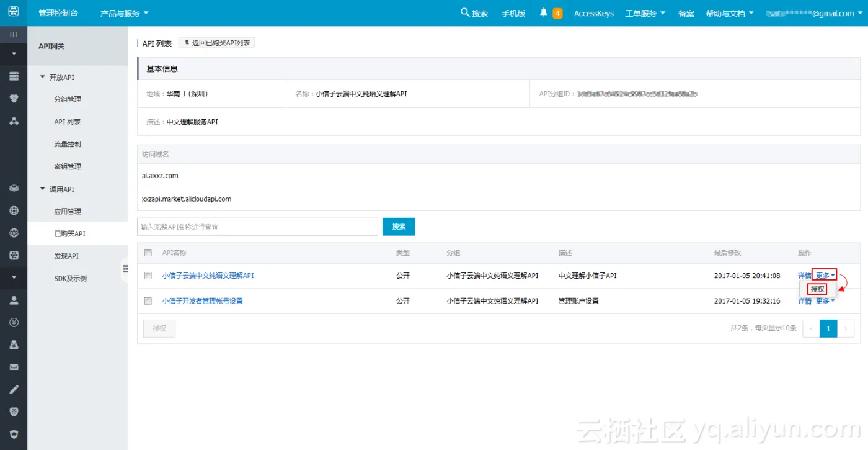868x450 pixels.
Task: Open 小信子开发者管理帐号设置 name link
Action: [203, 300]
